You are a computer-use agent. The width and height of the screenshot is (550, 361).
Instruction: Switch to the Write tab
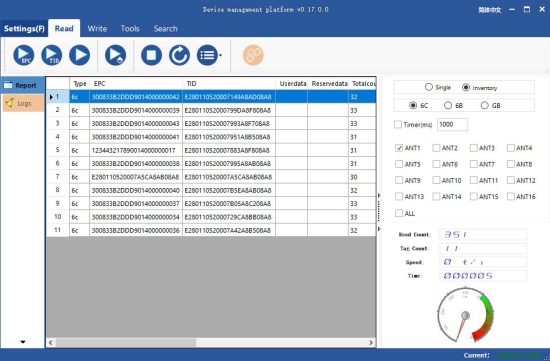tap(97, 28)
